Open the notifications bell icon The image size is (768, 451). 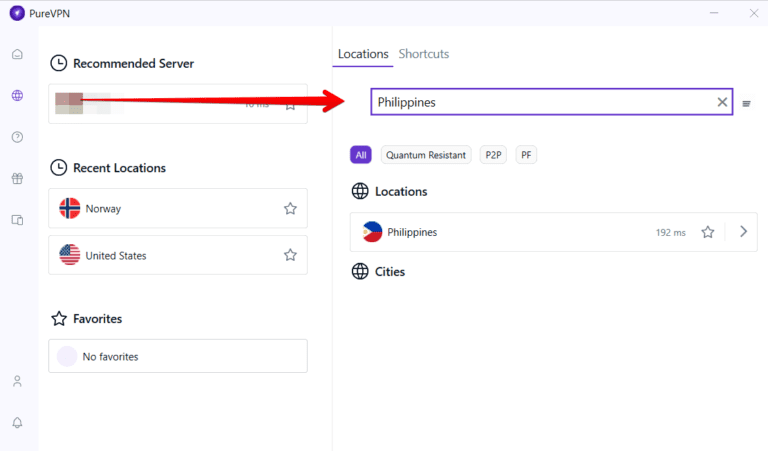pyautogui.click(x=17, y=423)
